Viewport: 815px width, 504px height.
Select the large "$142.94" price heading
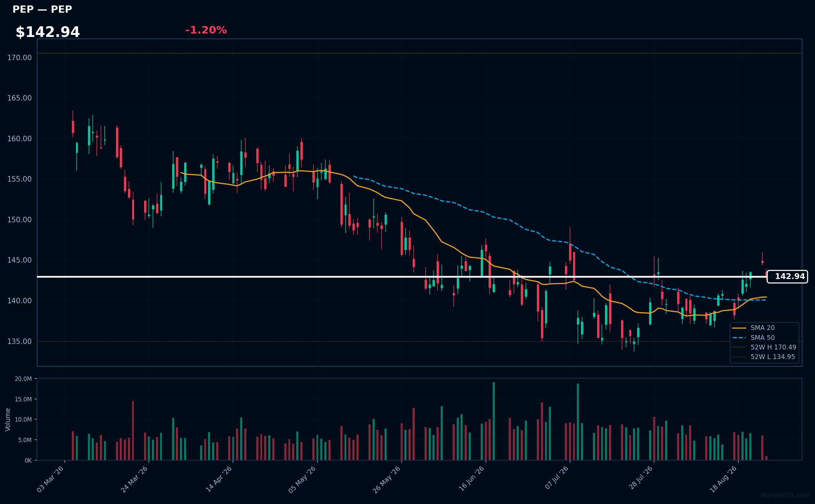click(x=48, y=32)
